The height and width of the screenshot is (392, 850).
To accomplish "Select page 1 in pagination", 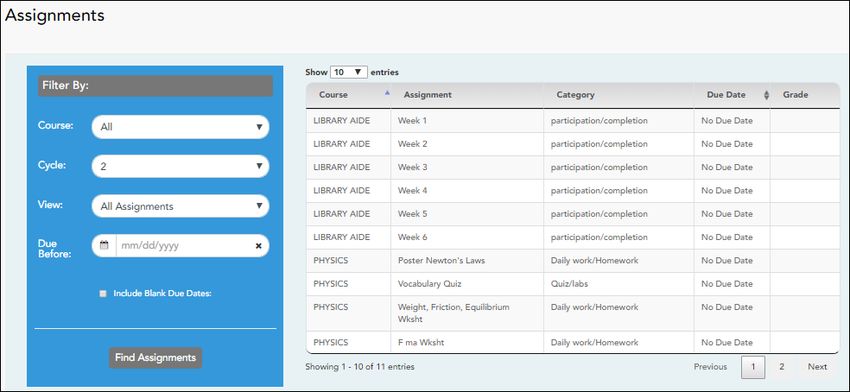I will pos(753,367).
